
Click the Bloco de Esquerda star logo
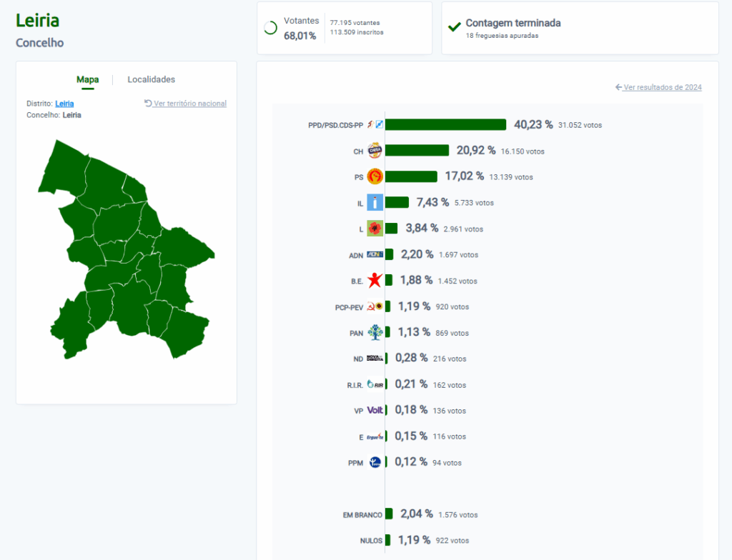[x=375, y=281]
